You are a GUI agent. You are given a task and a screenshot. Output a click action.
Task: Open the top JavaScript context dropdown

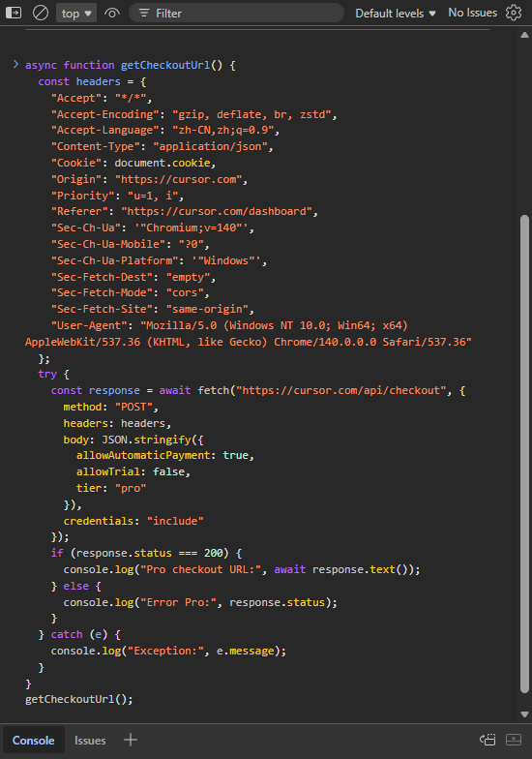pyautogui.click(x=76, y=14)
